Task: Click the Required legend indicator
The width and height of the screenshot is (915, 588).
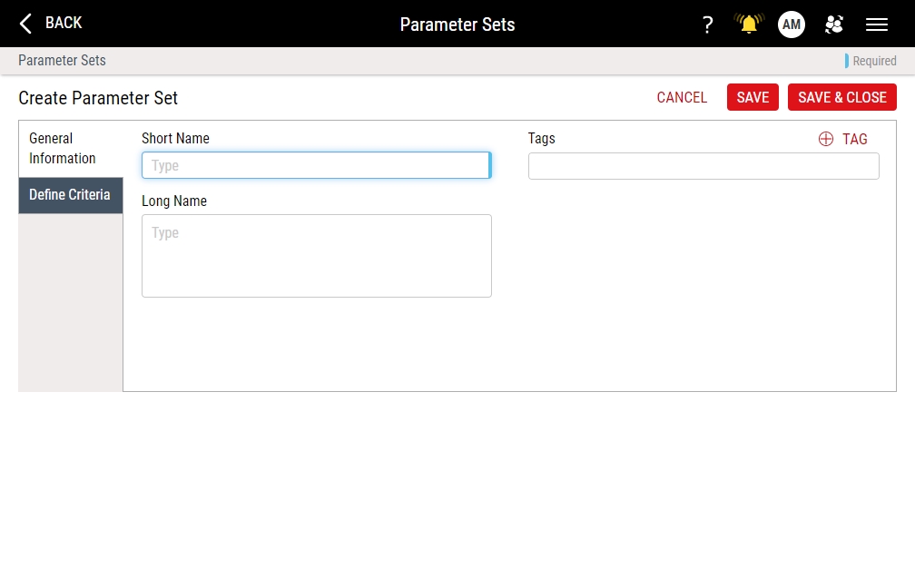Action: click(873, 61)
